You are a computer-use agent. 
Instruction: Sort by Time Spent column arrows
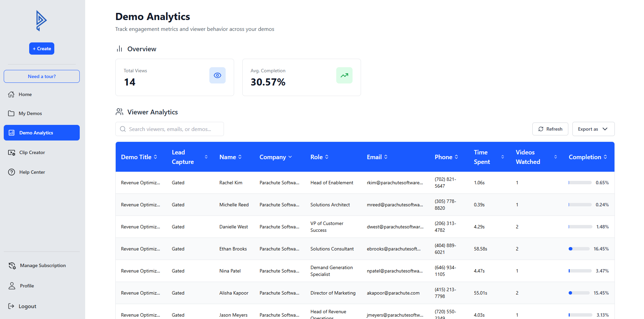pyautogui.click(x=503, y=157)
